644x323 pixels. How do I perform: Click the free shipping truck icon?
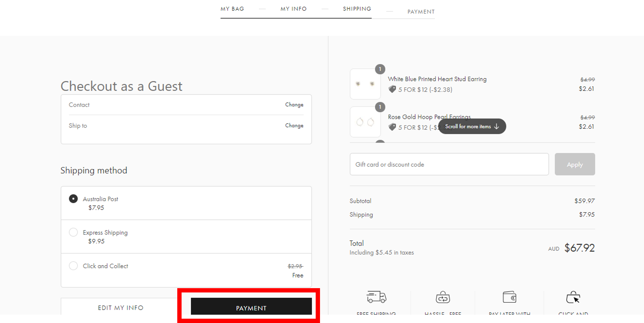point(376,297)
